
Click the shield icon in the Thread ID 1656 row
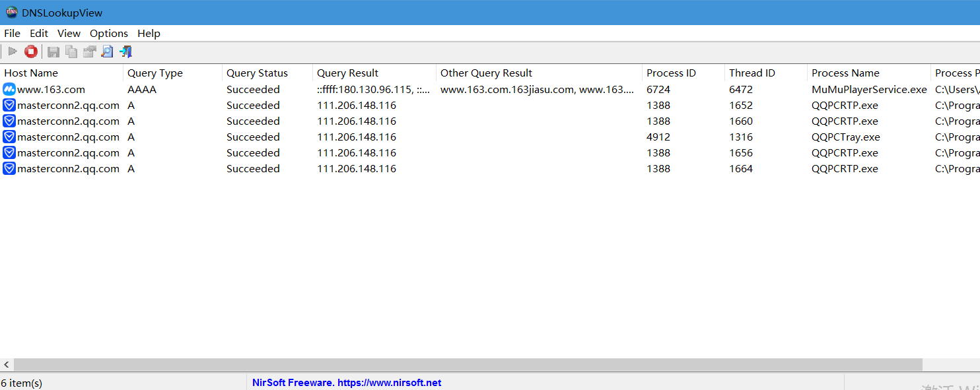point(9,152)
